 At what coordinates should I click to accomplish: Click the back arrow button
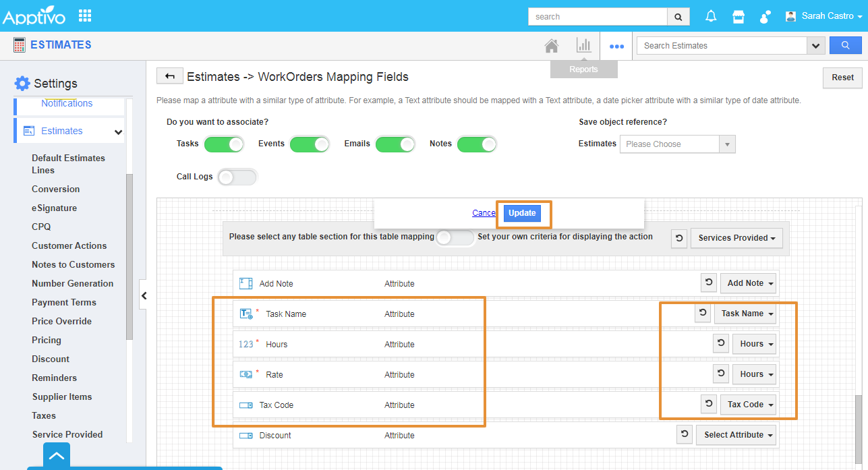point(170,77)
